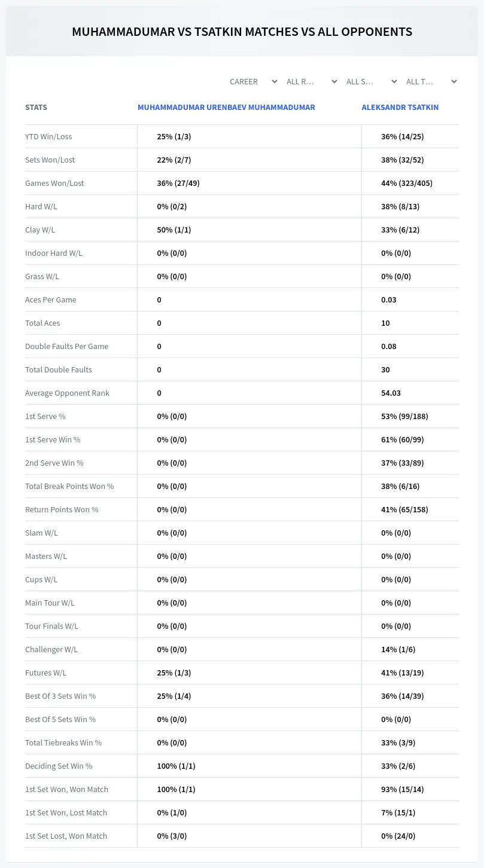This screenshot has width=484, height=868.
Task: Select the Total Tiebreaks Win % label
Action: (63, 742)
